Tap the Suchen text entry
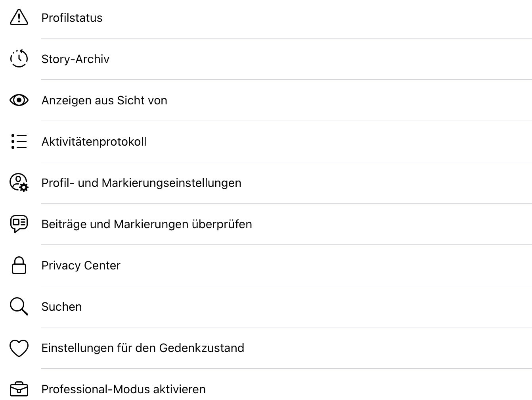Screen dimensions: 532x400 [61, 307]
